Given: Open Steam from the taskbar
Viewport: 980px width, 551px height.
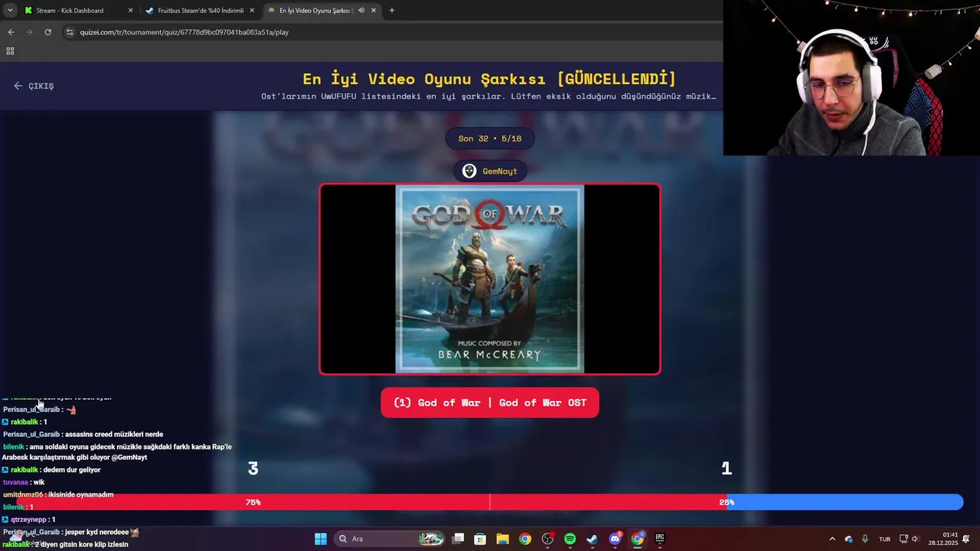Looking at the screenshot, I should [x=592, y=539].
